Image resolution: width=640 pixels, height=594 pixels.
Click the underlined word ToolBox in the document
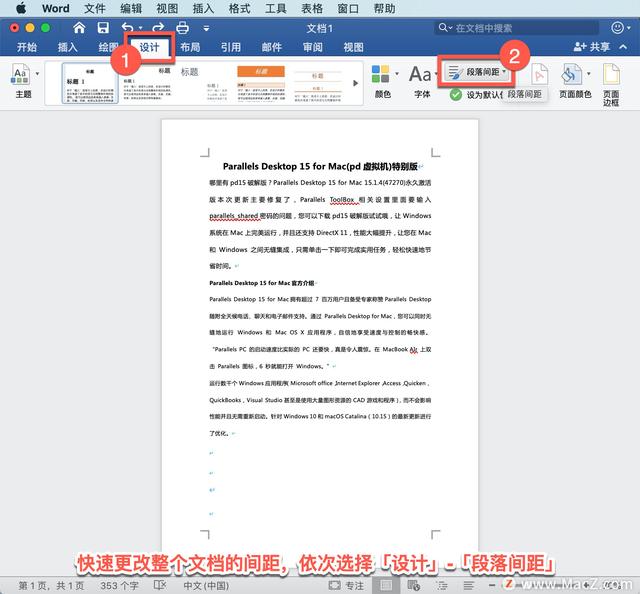tap(342, 200)
